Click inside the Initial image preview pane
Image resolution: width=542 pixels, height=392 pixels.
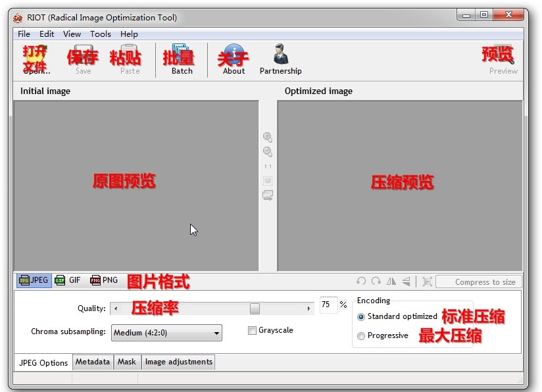click(x=136, y=186)
